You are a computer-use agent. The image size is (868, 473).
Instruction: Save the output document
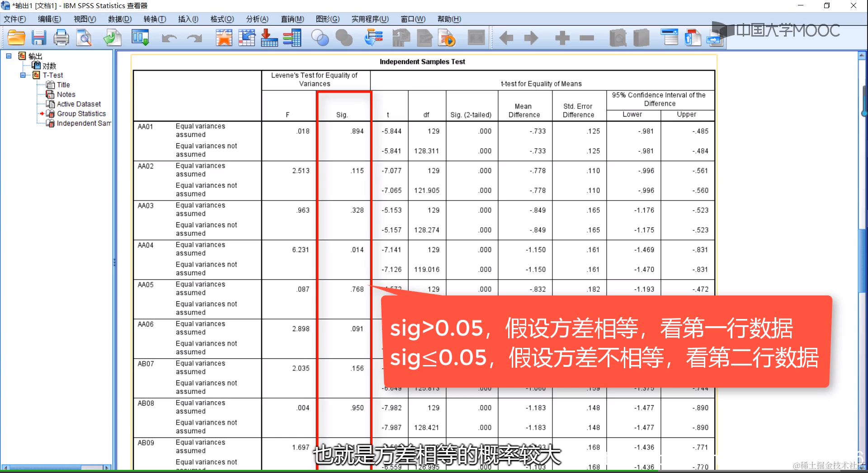[x=39, y=37]
